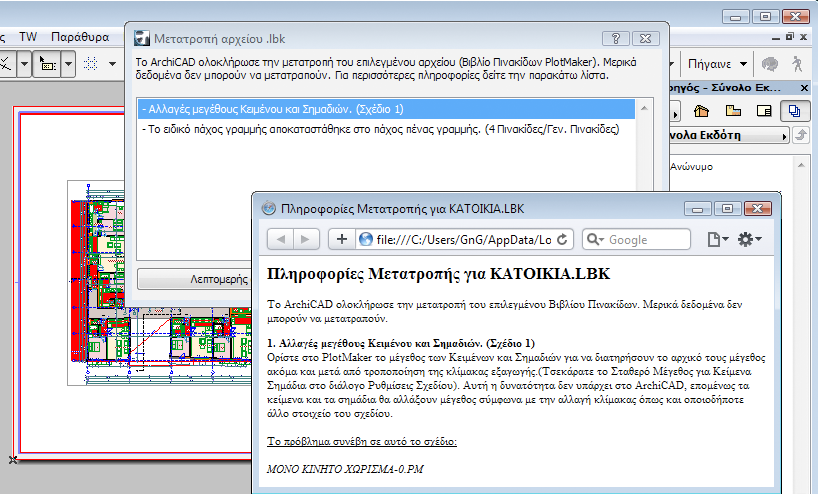Minimize the inner document window in ArchiCAD
Image resolution: width=818 pixels, height=494 pixels.
click(776, 37)
